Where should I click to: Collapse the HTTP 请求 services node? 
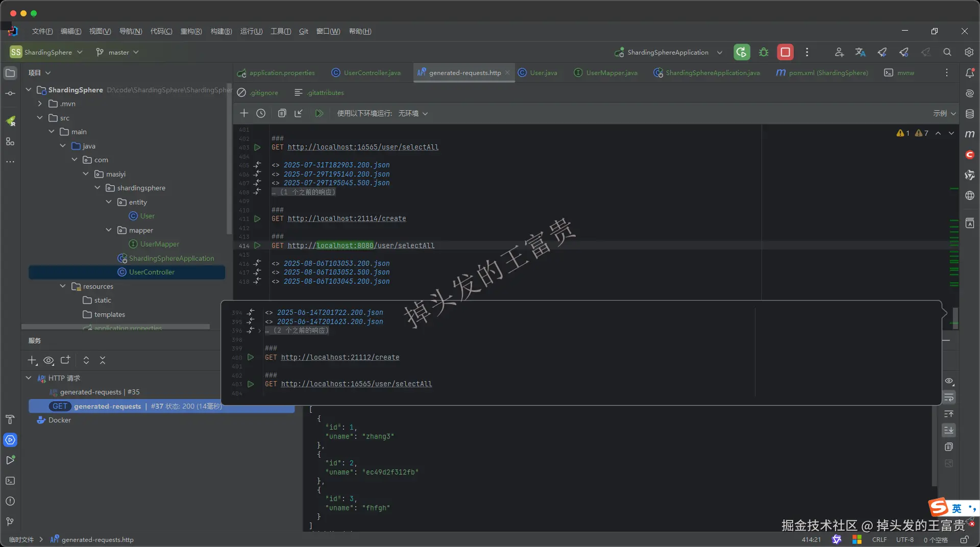29,378
